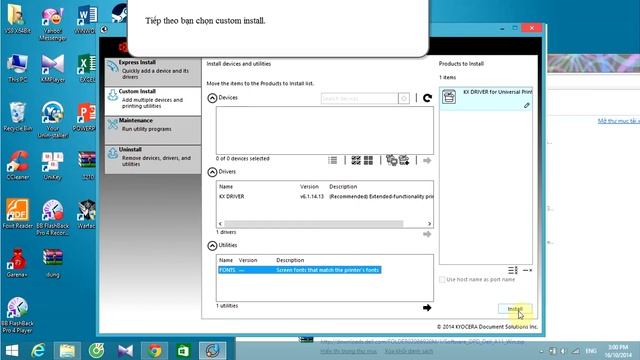Open File Explorer from the taskbar

[67, 351]
